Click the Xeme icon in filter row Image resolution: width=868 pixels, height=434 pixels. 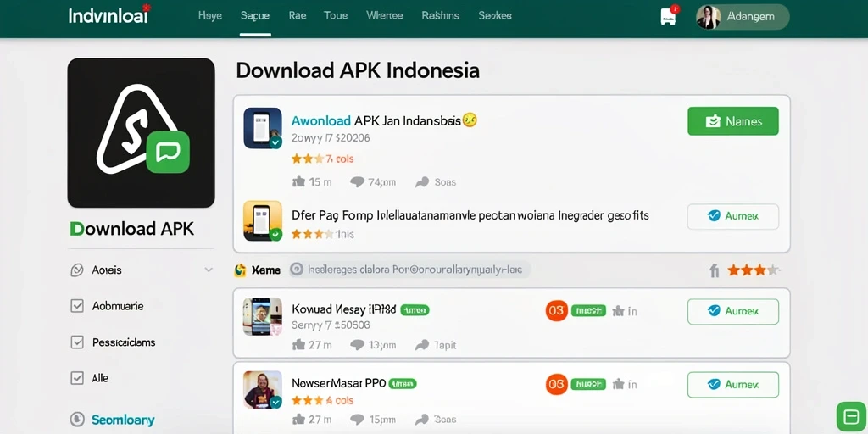coord(240,270)
